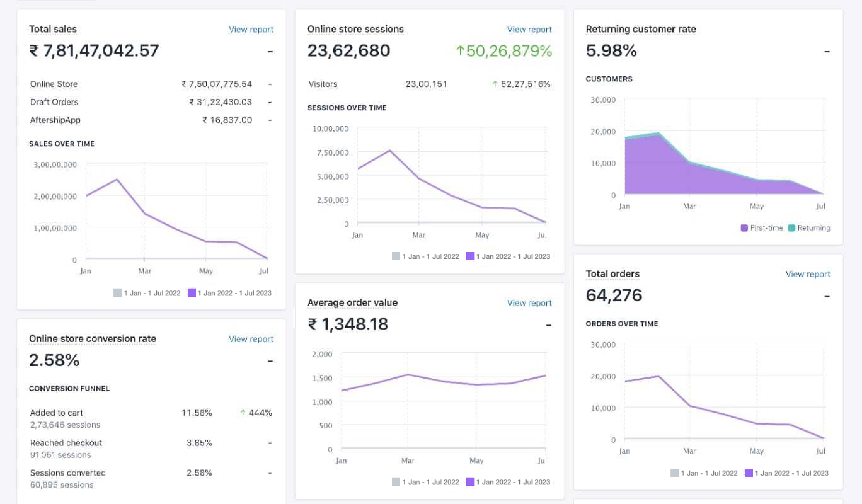
Task: Open View report for Total sales
Action: pos(251,29)
